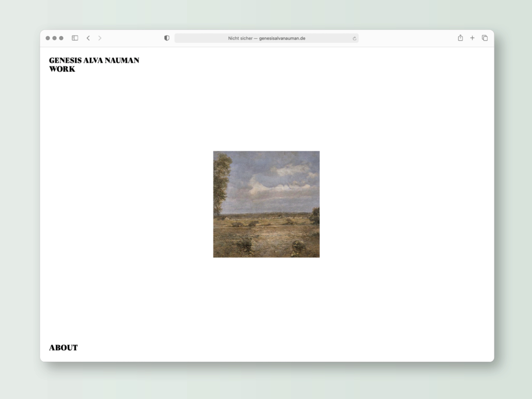Open the GENESIS ALVA NAUMAN home link
The width and height of the screenshot is (532, 399).
point(94,60)
